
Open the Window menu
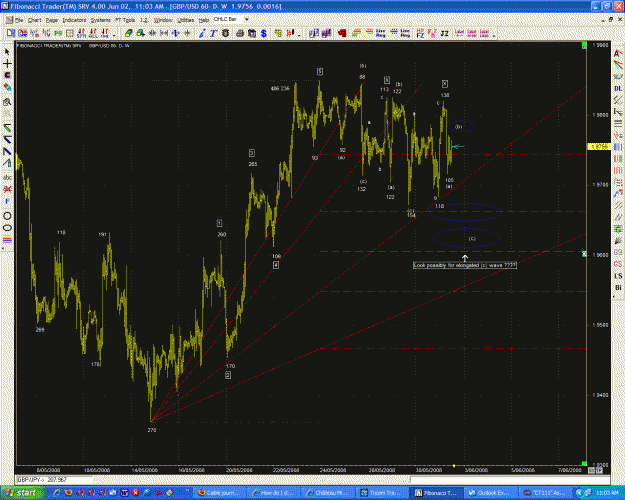click(x=163, y=20)
